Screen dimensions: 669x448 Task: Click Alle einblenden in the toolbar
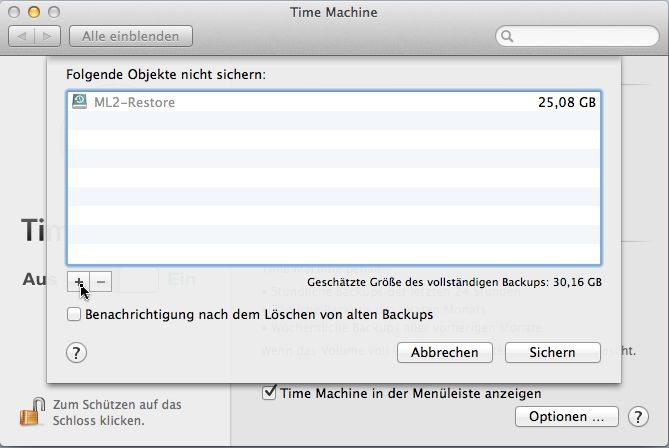coord(131,36)
